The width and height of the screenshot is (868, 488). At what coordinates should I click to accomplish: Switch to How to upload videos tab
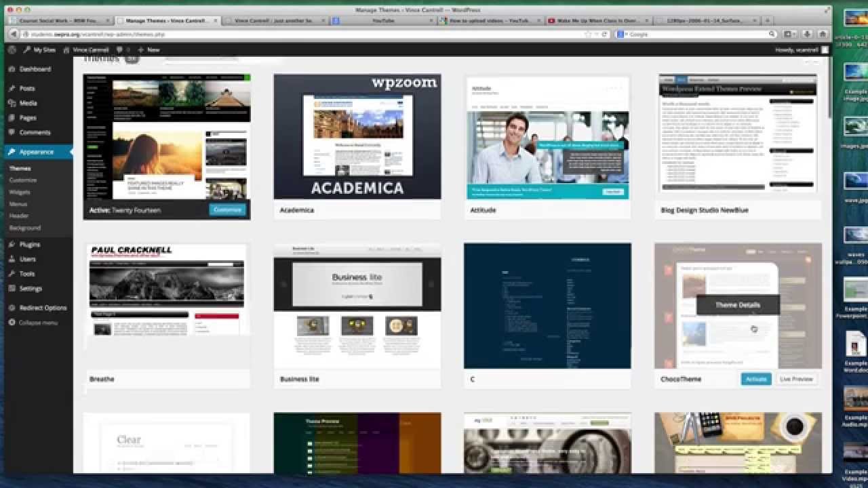pyautogui.click(x=490, y=21)
